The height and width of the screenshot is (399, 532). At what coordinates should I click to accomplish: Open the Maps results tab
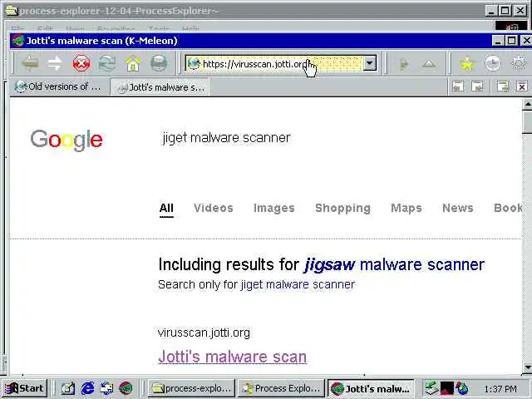point(406,208)
